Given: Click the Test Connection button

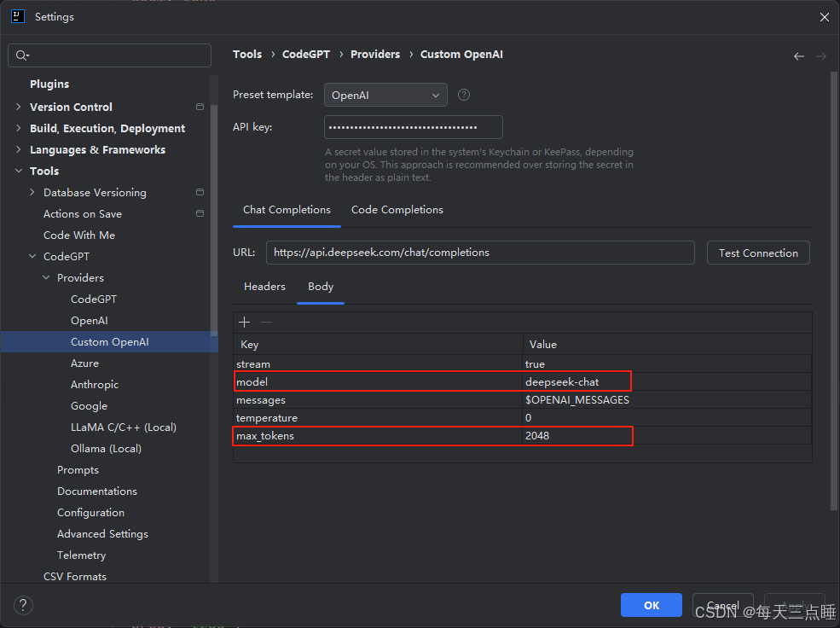Looking at the screenshot, I should [x=758, y=253].
